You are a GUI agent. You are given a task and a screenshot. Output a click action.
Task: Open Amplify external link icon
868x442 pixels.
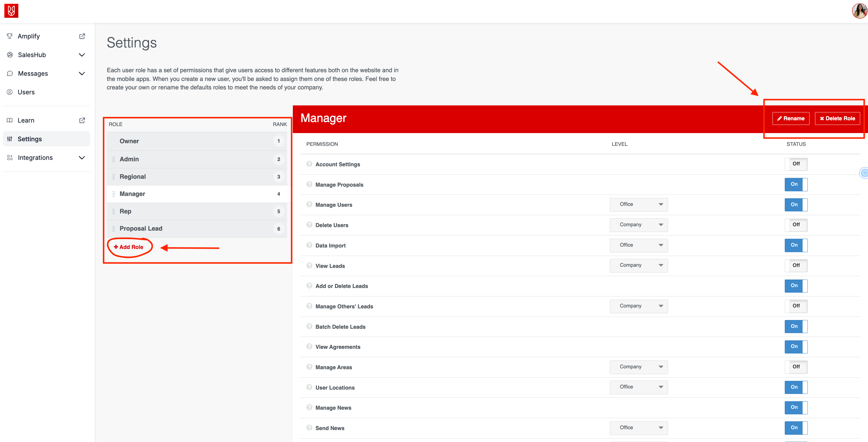pyautogui.click(x=82, y=36)
